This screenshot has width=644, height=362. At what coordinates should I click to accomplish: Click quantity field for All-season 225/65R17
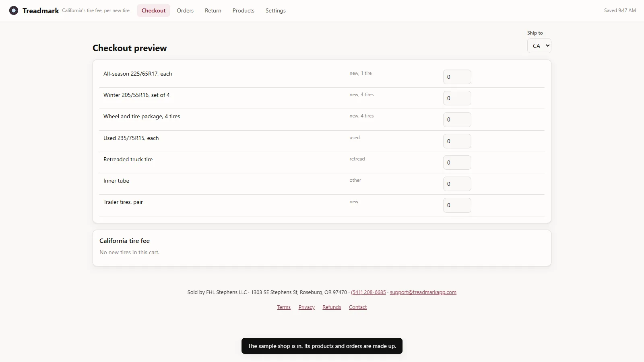[457, 77]
